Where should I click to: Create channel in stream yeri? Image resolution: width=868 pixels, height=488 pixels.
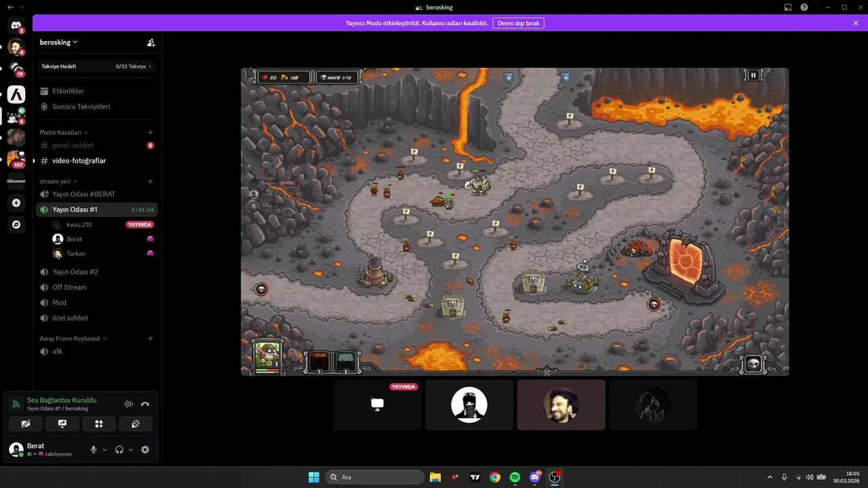(x=151, y=181)
